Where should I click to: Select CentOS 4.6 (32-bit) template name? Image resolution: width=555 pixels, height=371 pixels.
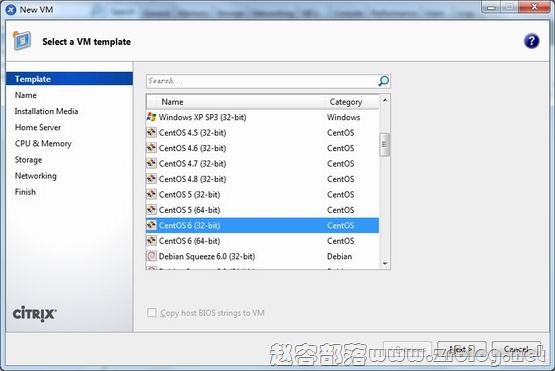coord(193,148)
